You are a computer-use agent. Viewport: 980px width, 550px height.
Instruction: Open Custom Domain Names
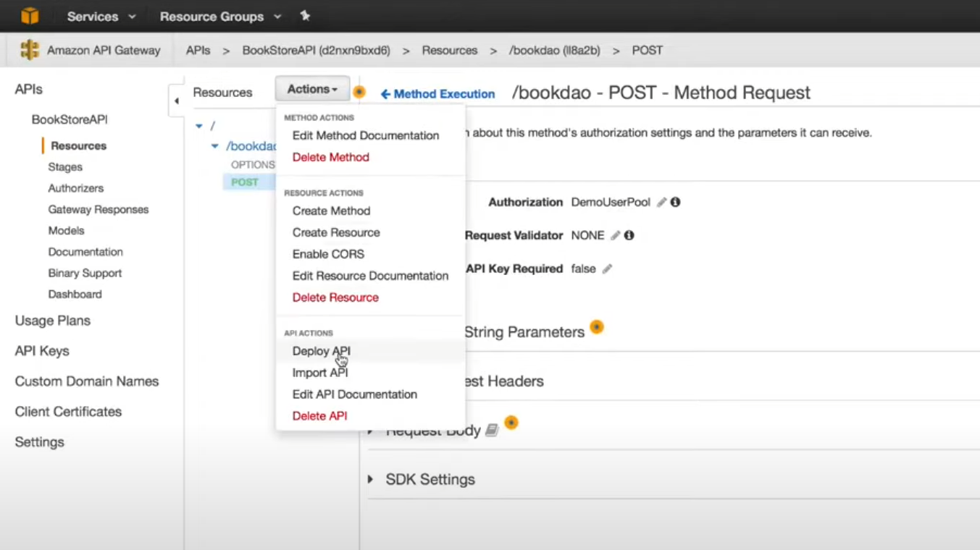tap(87, 381)
